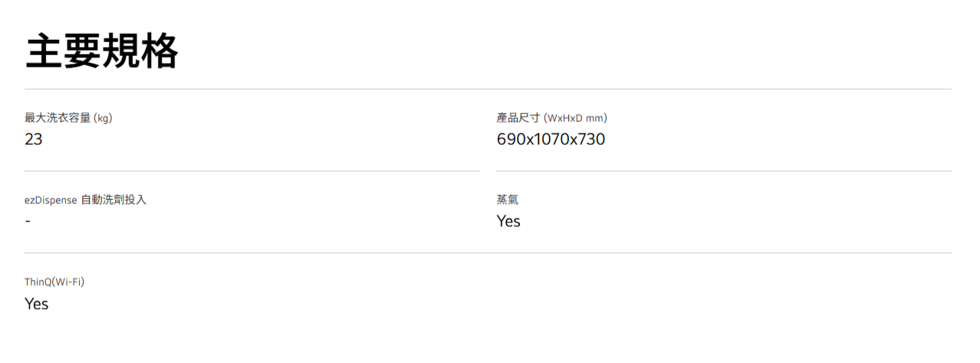
Task: Click the 產品尺寸 label text
Action: [518, 118]
